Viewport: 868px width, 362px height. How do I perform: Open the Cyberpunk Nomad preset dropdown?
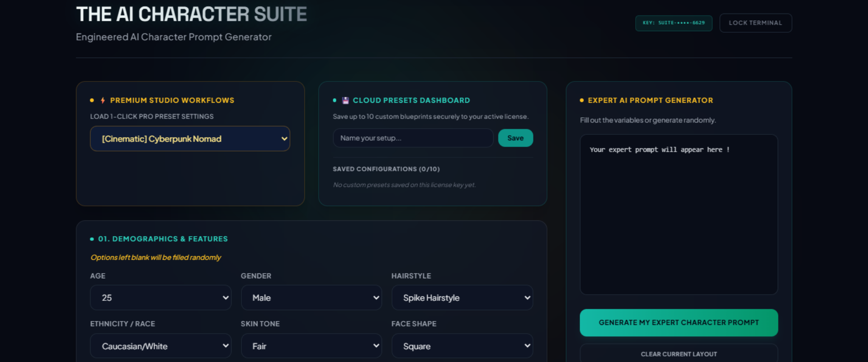(190, 138)
